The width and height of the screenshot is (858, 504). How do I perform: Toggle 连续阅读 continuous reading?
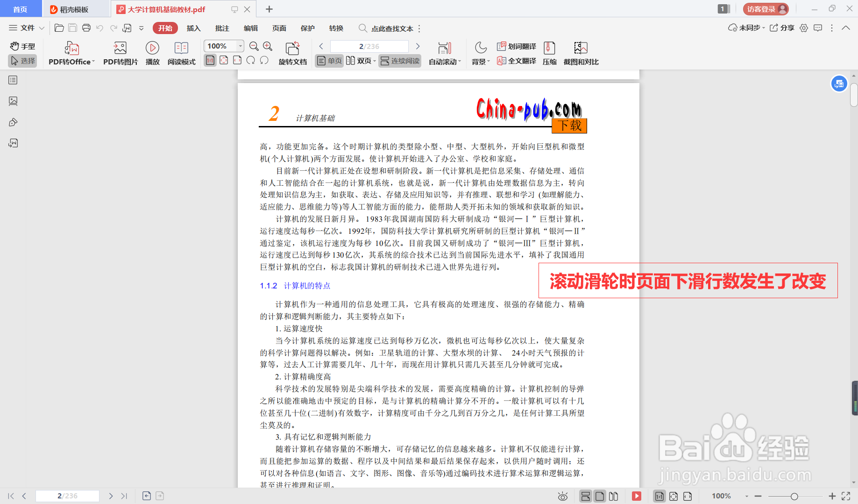[x=400, y=61]
